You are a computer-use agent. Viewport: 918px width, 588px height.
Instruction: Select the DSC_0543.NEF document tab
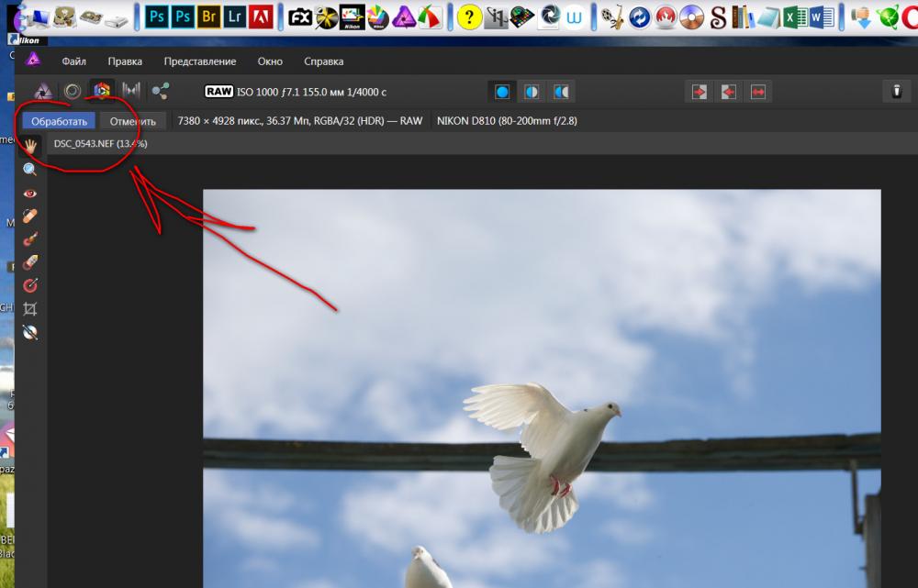101,144
